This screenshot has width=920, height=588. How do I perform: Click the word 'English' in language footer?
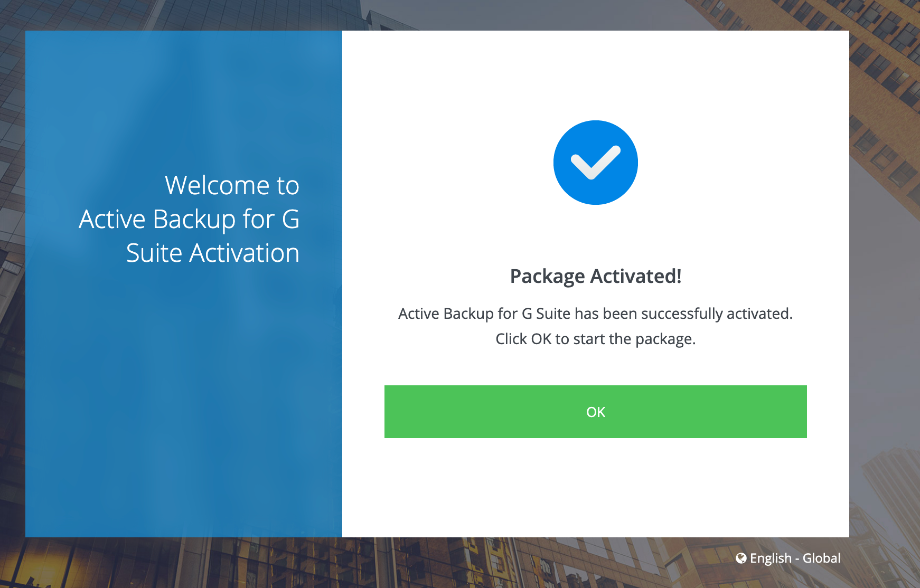pyautogui.click(x=771, y=558)
